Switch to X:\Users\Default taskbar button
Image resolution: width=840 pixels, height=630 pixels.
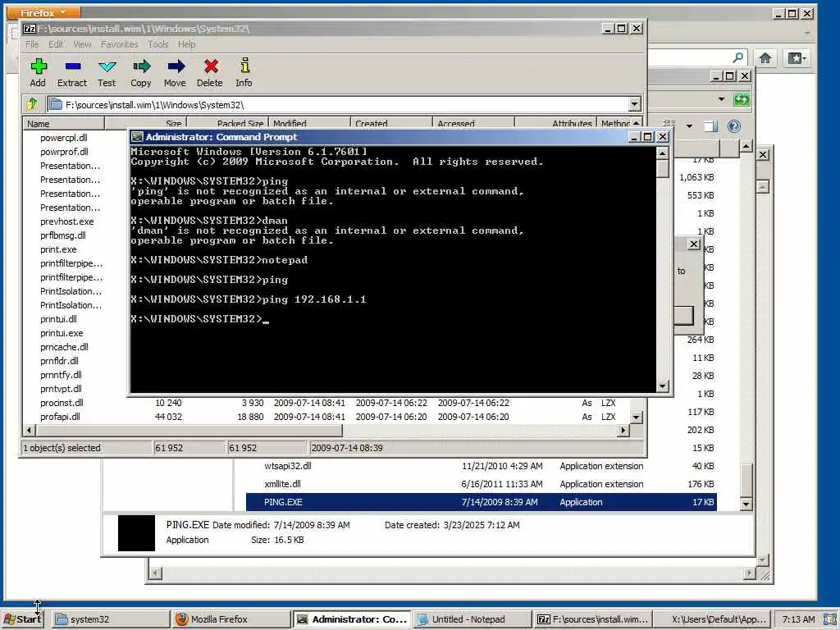(713, 619)
